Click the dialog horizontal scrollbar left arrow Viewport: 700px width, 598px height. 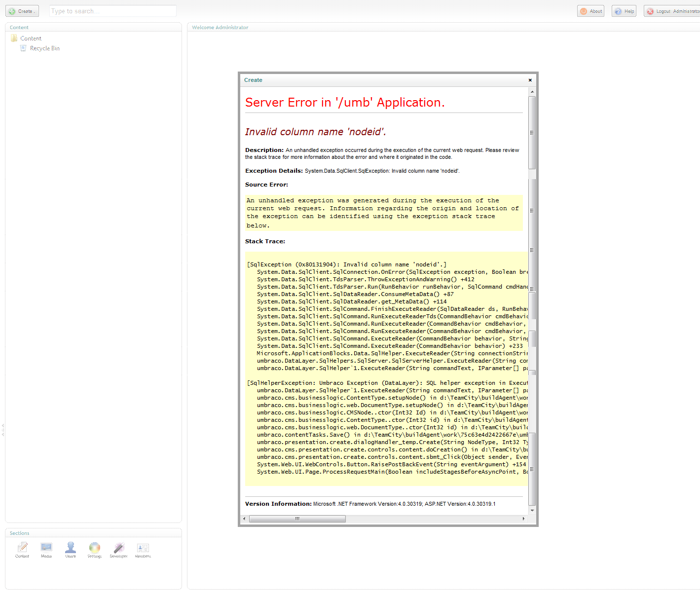point(244,519)
